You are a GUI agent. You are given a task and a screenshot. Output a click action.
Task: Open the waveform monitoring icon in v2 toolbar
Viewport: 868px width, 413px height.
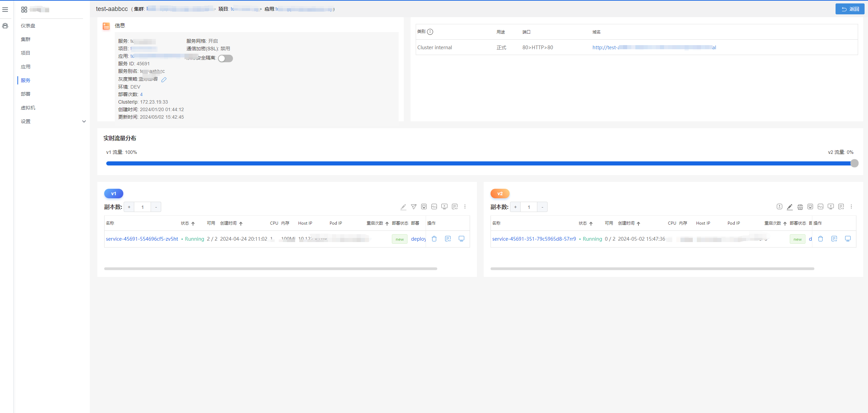(x=821, y=206)
